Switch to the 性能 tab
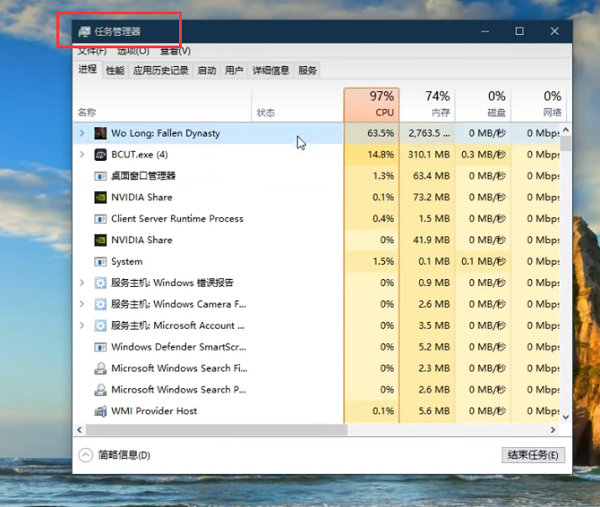This screenshot has height=507, width=600. (115, 70)
